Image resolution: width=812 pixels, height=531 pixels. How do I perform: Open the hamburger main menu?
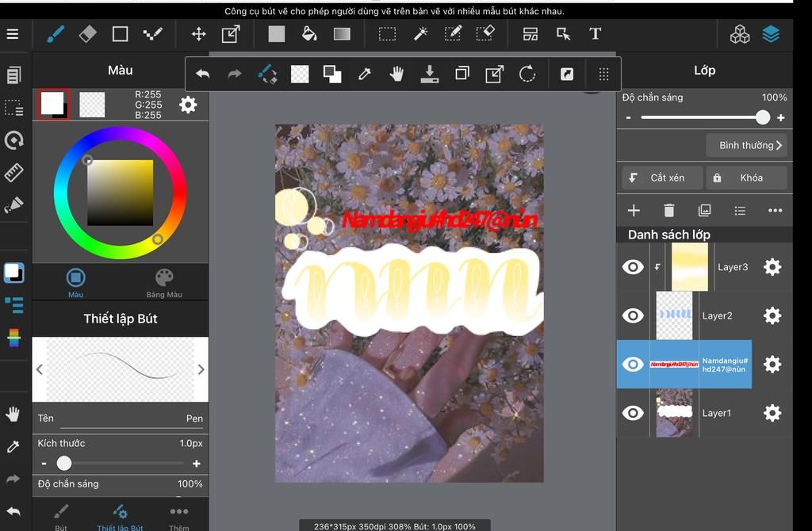coord(13,34)
